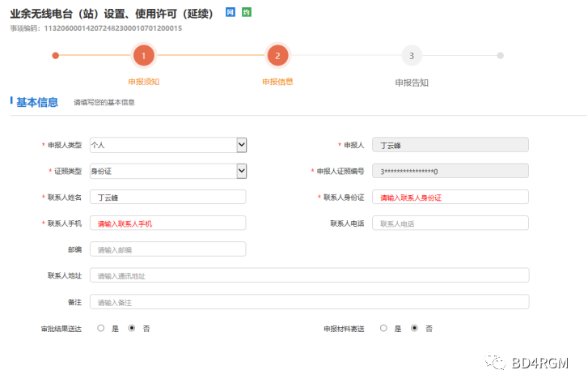Jump to step 3 申报告知 circle
The image size is (588, 387).
point(412,56)
